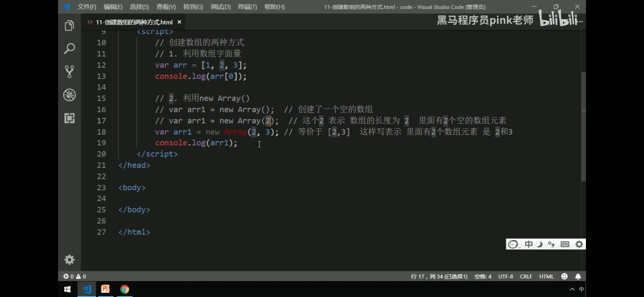Change file encoding UTF-8

tap(506, 276)
